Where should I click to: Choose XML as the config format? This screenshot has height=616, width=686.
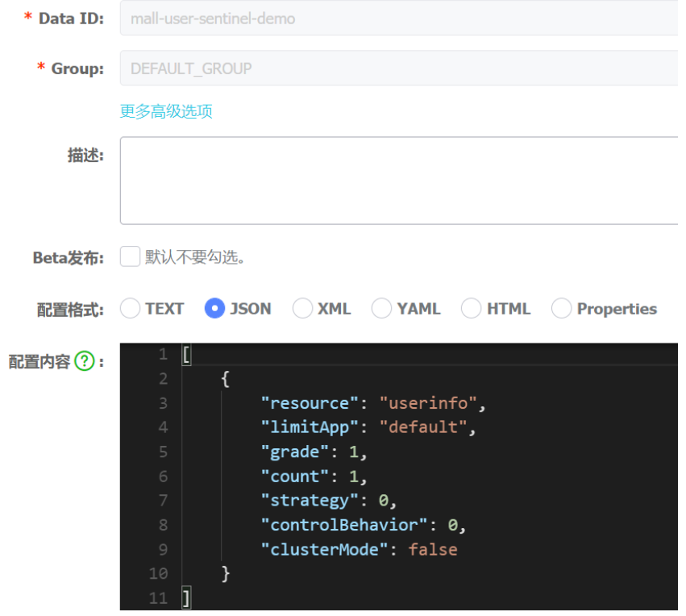pos(302,308)
